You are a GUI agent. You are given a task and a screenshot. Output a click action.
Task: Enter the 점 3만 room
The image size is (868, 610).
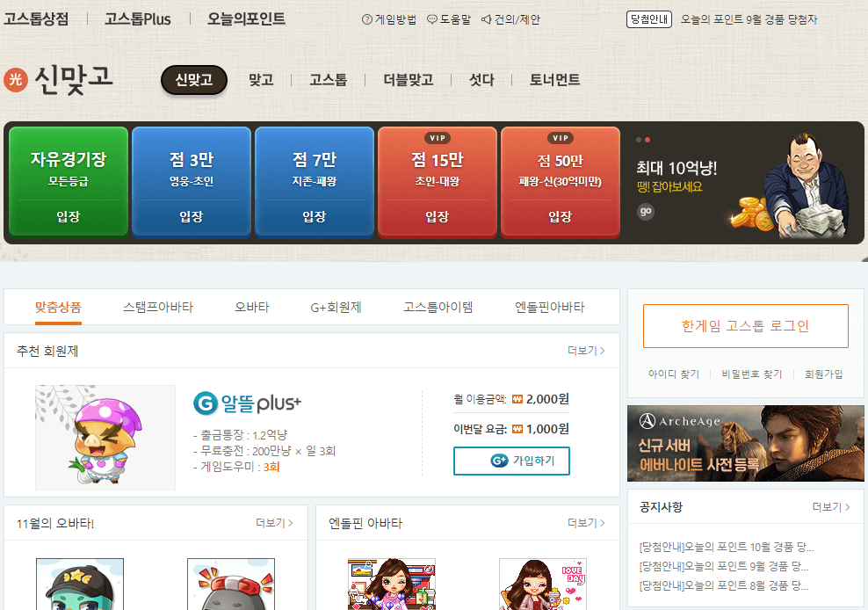click(192, 182)
